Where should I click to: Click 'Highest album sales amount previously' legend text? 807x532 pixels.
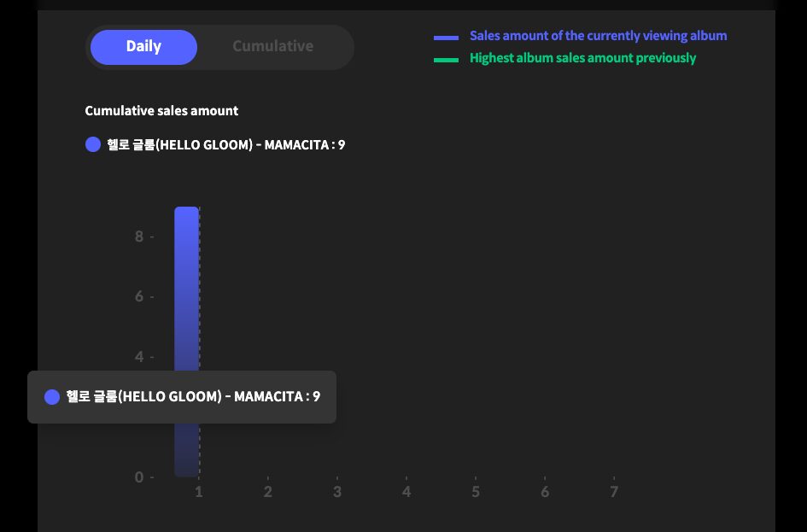[x=582, y=58]
